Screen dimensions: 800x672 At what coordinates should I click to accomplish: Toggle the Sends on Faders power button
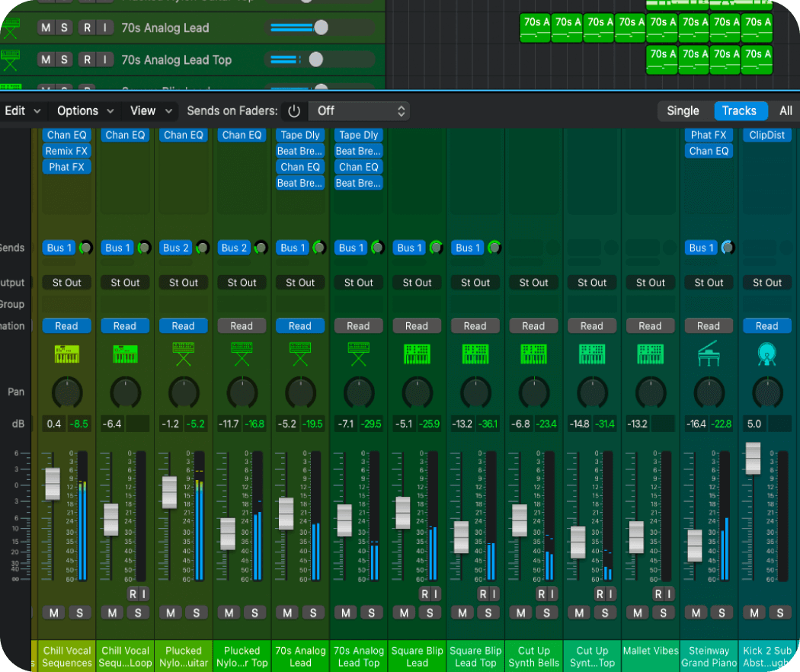[x=294, y=111]
